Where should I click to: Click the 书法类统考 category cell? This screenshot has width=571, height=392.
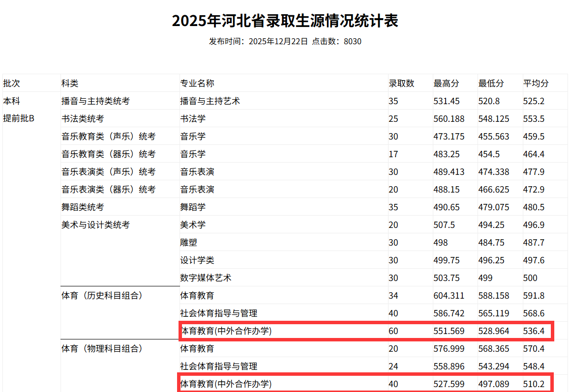point(83,118)
